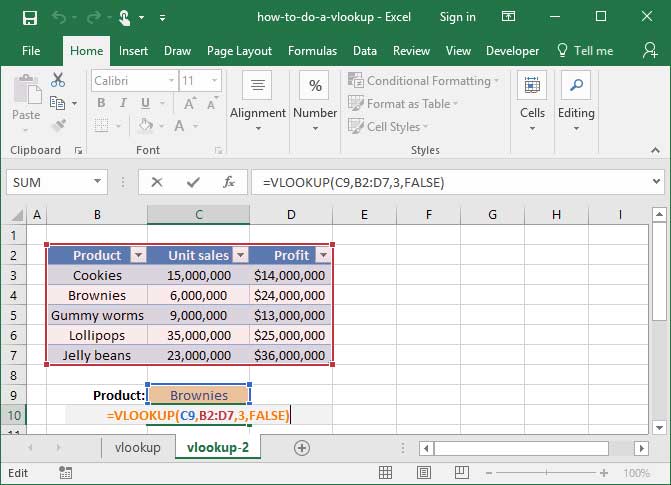
Task: Click the Fill Color bucket
Action: pos(146,125)
